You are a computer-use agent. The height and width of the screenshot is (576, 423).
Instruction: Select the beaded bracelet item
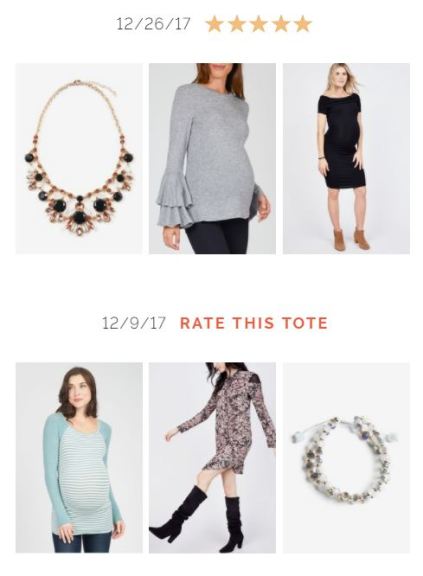click(x=346, y=458)
